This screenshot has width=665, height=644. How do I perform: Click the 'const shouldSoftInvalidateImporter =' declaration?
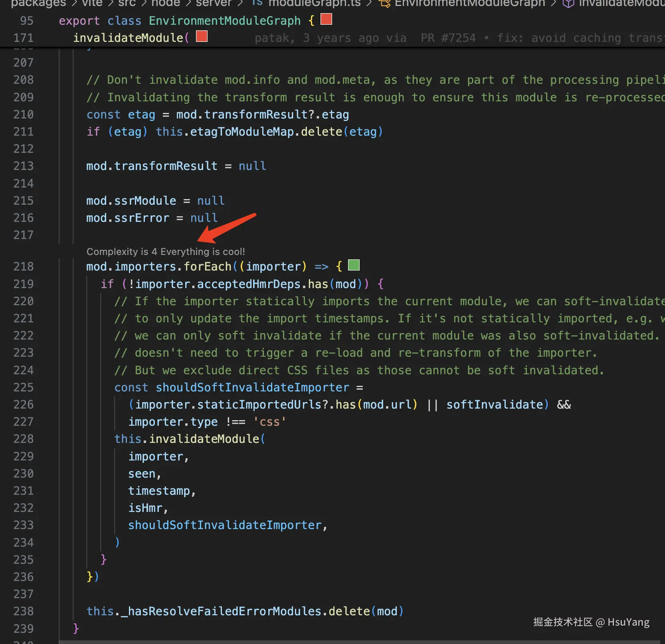(239, 387)
